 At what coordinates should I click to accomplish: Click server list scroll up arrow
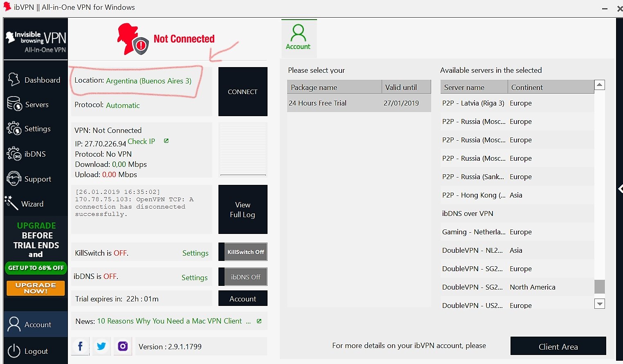click(x=599, y=85)
